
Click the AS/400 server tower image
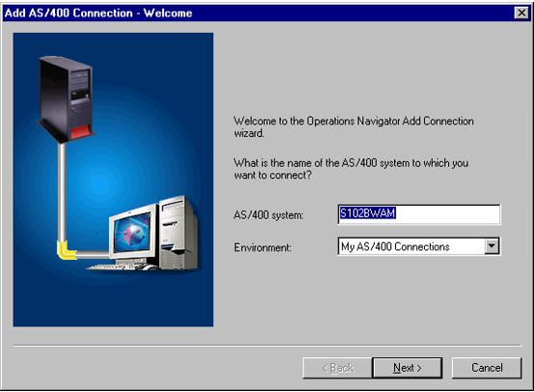(66, 98)
